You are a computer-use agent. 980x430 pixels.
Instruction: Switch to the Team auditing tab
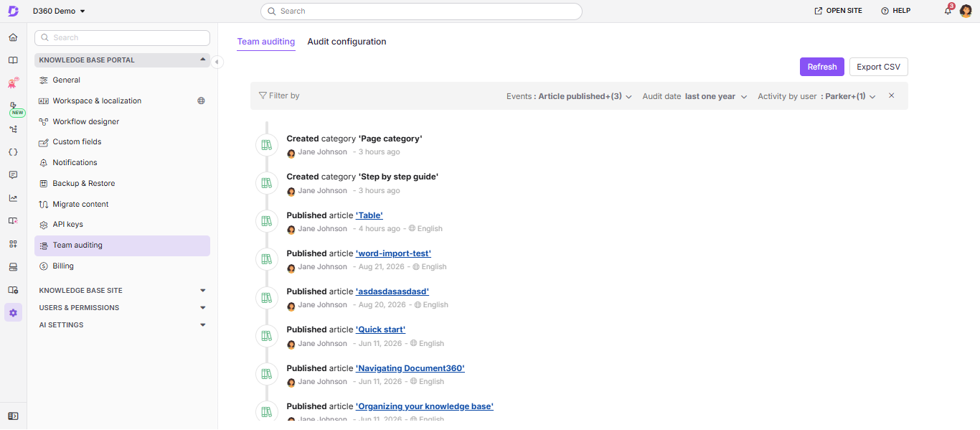point(266,42)
